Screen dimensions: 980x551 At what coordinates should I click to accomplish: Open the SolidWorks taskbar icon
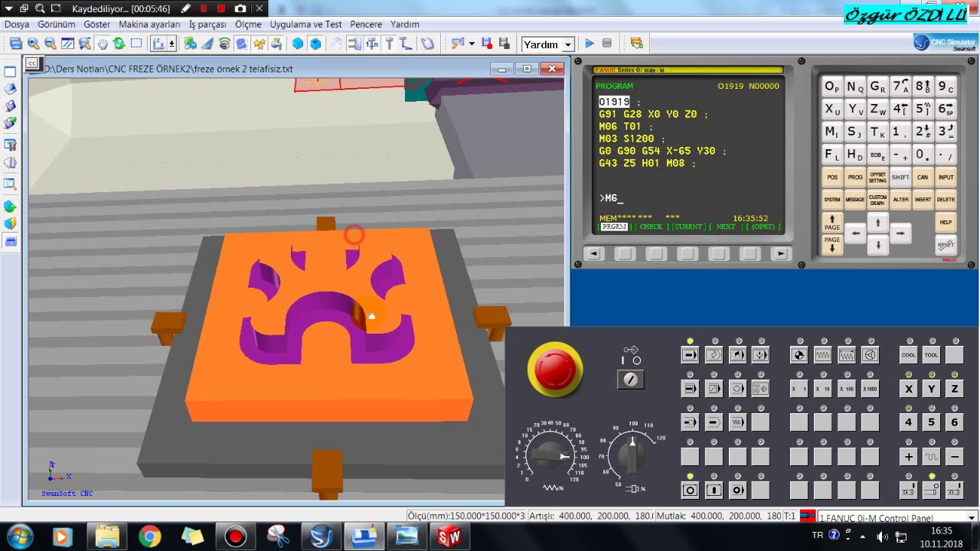coord(449,536)
